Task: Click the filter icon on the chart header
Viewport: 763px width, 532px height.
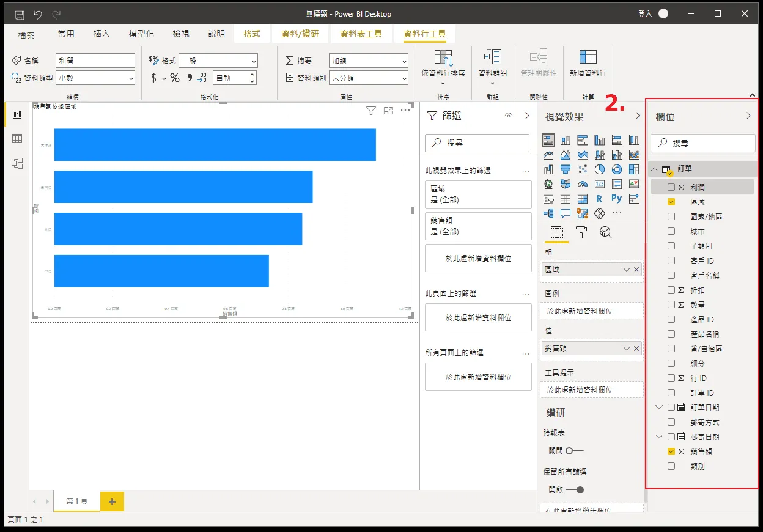Action: (371, 110)
